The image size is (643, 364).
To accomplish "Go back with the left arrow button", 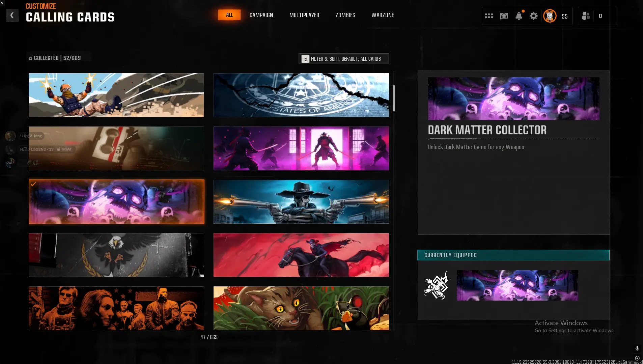I will tap(12, 15).
